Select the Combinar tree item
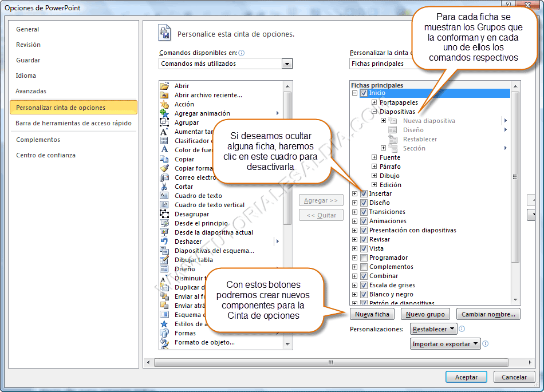The image size is (544, 392). [383, 276]
